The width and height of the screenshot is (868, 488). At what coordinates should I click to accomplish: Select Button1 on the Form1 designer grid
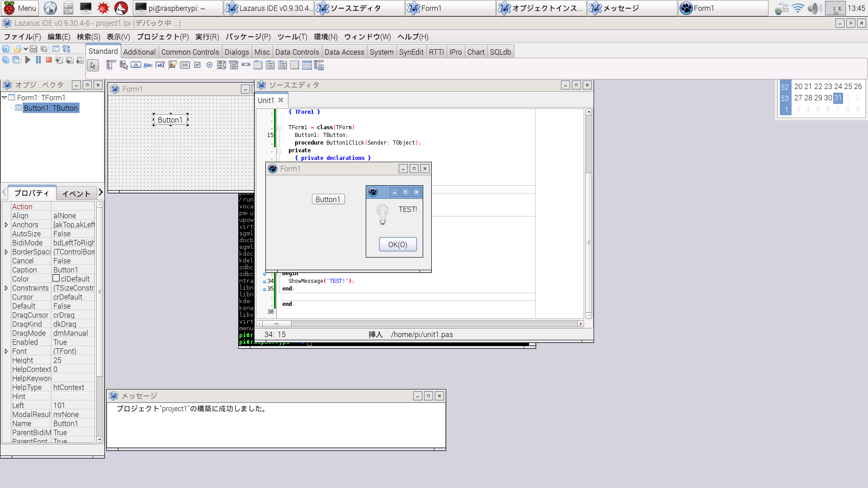pos(170,120)
